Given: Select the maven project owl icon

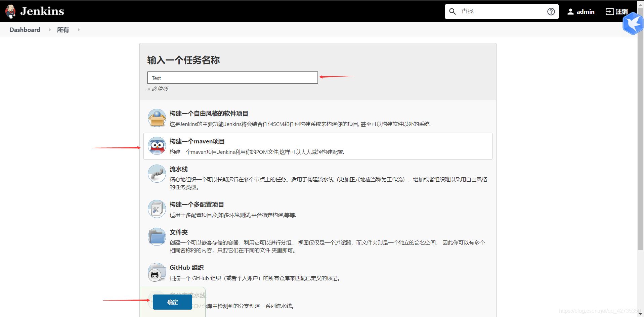Looking at the screenshot, I should [x=157, y=146].
